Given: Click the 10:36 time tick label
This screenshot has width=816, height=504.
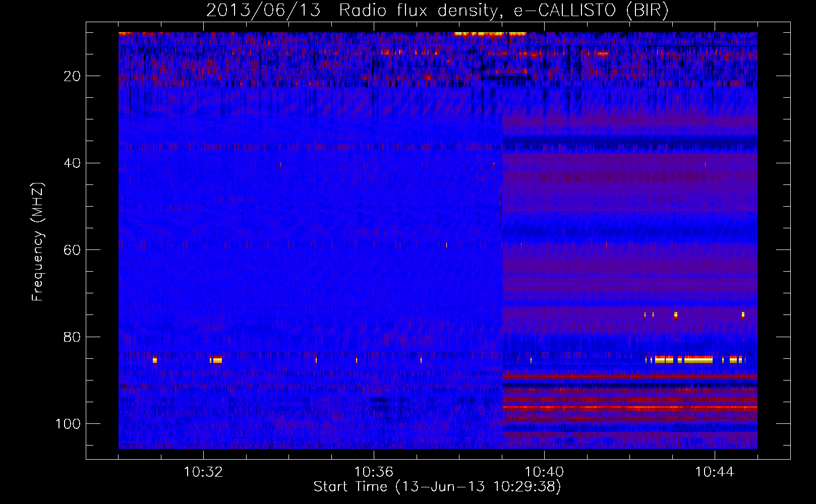Looking at the screenshot, I should pos(374,472).
